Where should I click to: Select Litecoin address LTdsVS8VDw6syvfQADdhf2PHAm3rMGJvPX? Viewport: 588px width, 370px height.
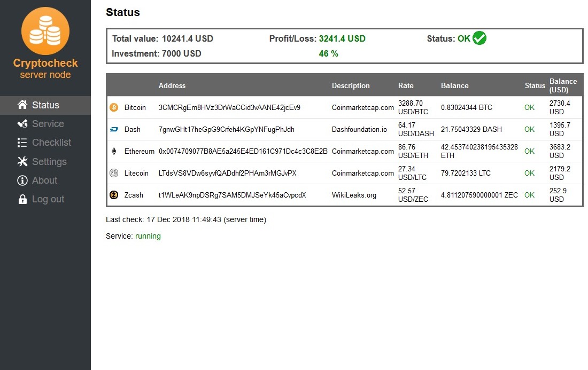pos(227,174)
